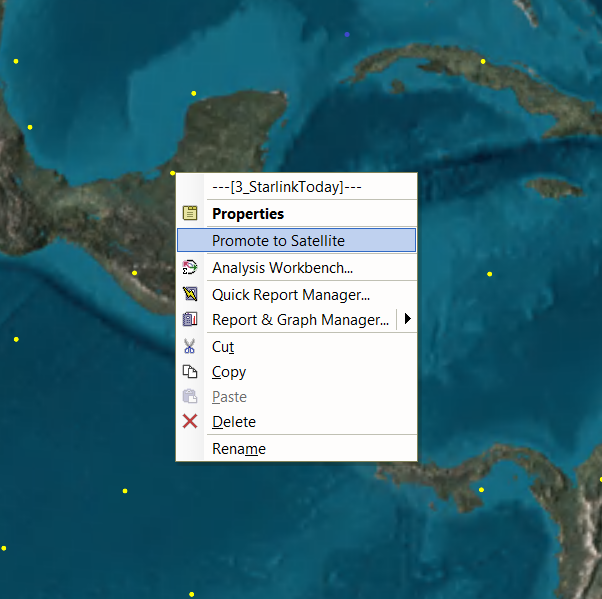This screenshot has height=599, width=602.
Task: Click the Analysis Workbench icon
Action: click(x=190, y=267)
